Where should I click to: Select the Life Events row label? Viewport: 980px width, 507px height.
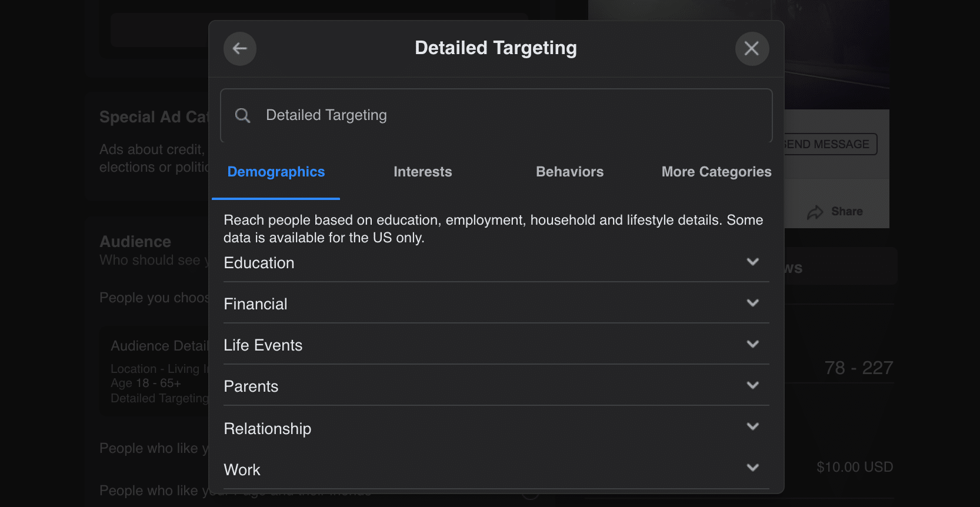(x=263, y=345)
